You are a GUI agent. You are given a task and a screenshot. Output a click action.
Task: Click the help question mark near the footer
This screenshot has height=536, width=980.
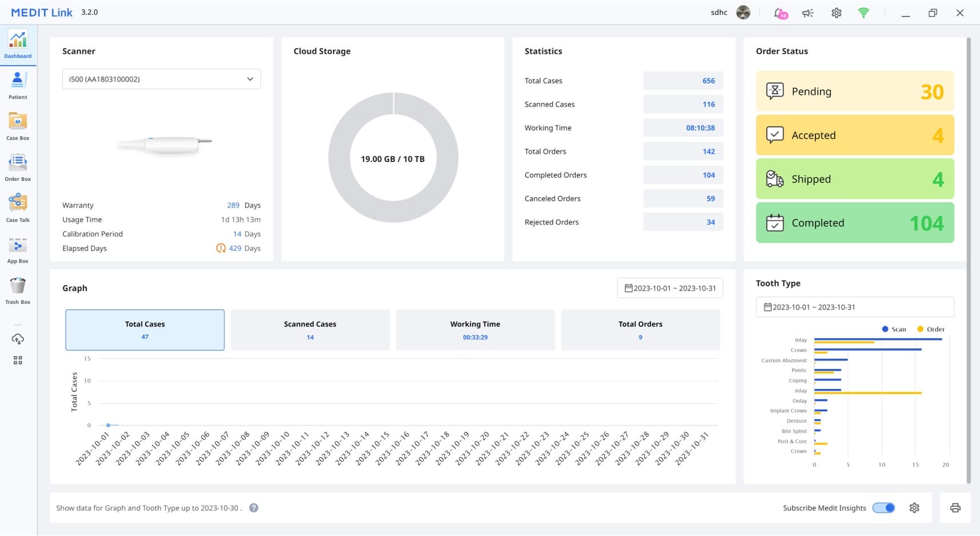tap(254, 508)
